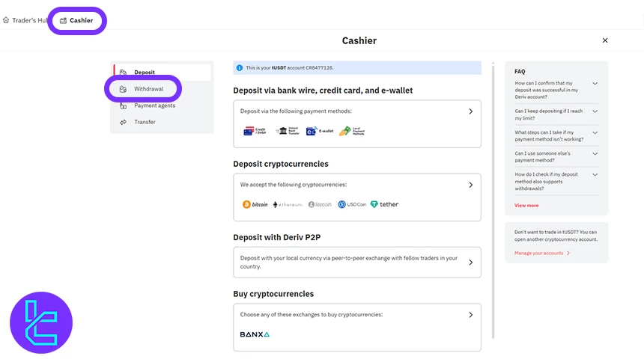
Task: Open the Withdrawal tab in sidebar
Action: (x=148, y=89)
